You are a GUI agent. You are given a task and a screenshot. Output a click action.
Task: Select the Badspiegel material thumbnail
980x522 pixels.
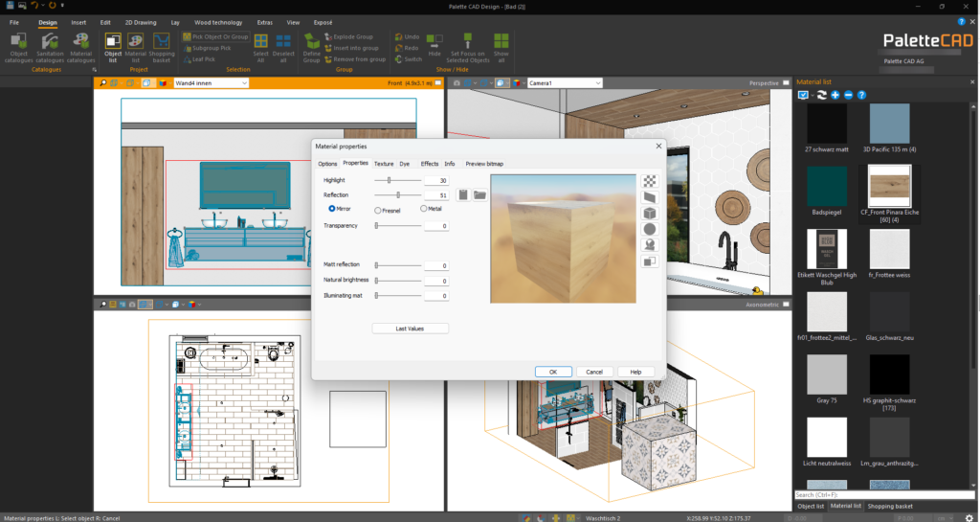pyautogui.click(x=826, y=185)
